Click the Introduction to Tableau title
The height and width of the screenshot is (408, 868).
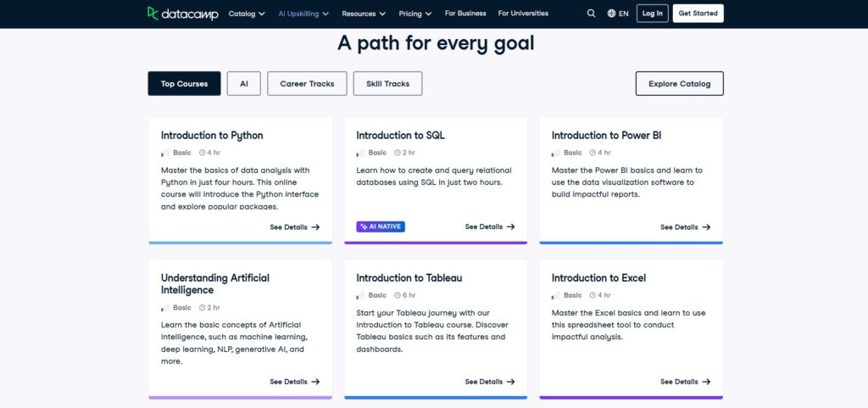(x=409, y=277)
